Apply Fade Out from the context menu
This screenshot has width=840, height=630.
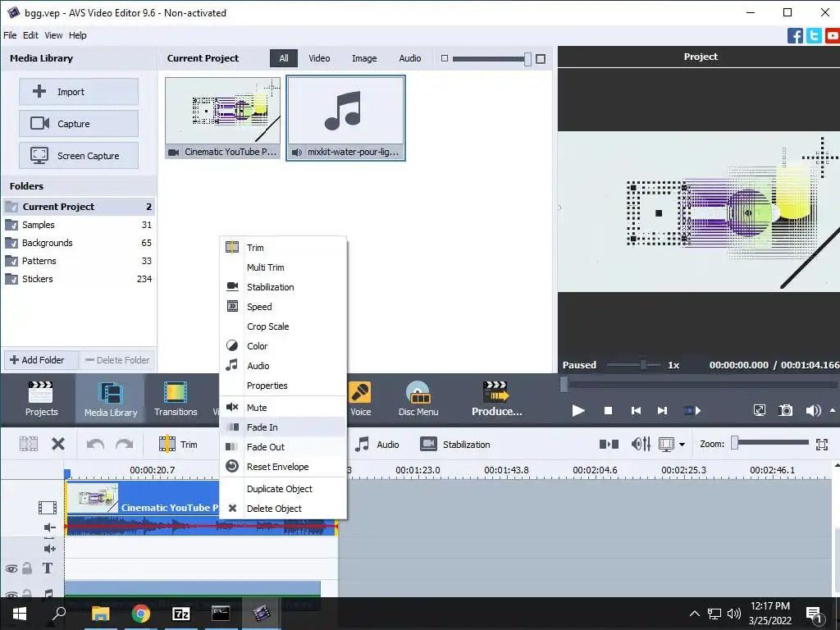(x=283, y=447)
